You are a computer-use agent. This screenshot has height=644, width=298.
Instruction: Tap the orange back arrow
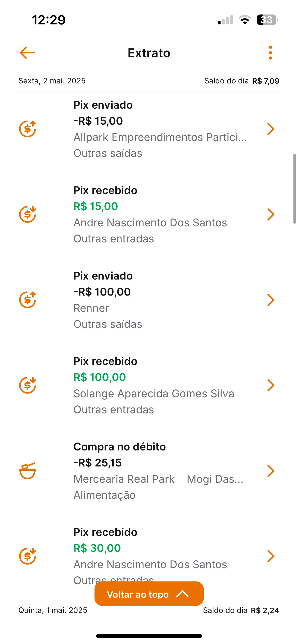(28, 53)
